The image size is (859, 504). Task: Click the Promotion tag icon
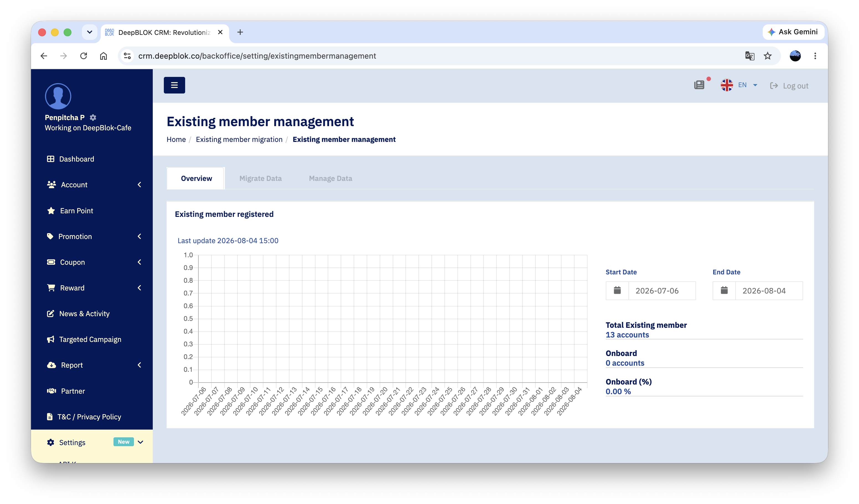pyautogui.click(x=50, y=236)
